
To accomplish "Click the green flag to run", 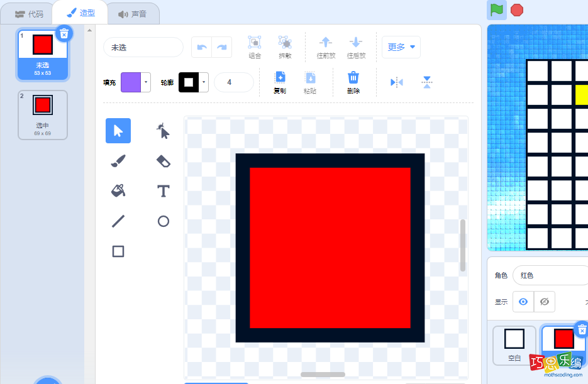I will point(497,9).
